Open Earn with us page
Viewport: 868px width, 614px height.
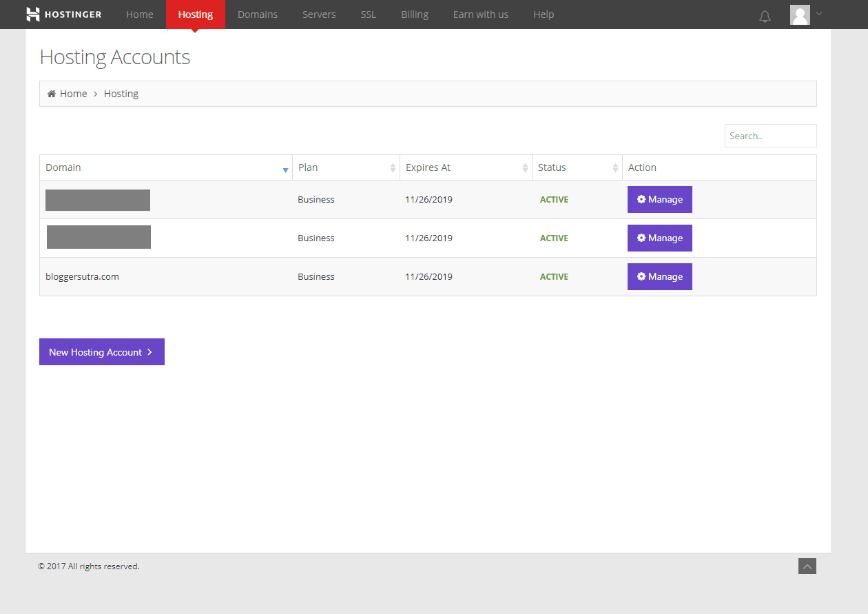pos(481,14)
